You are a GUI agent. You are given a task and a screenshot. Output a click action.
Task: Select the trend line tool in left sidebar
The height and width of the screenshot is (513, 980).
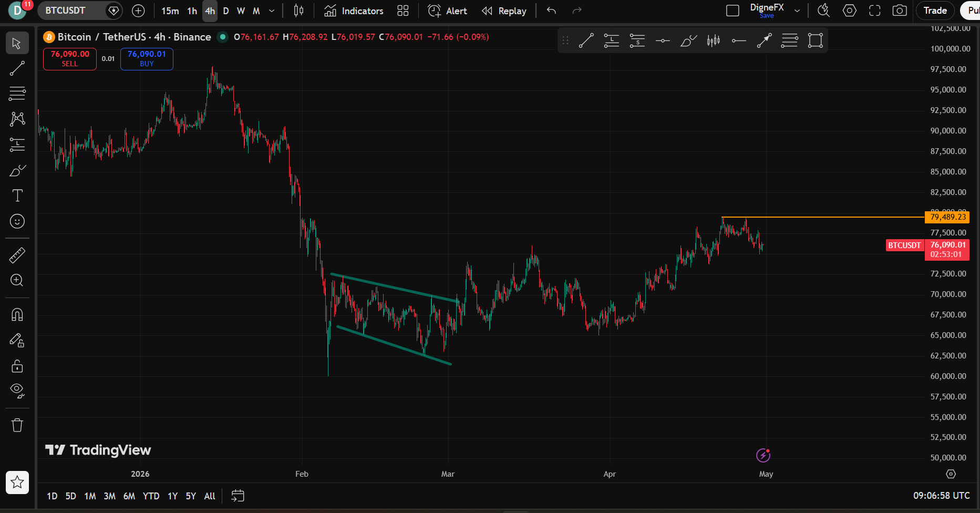(17, 68)
